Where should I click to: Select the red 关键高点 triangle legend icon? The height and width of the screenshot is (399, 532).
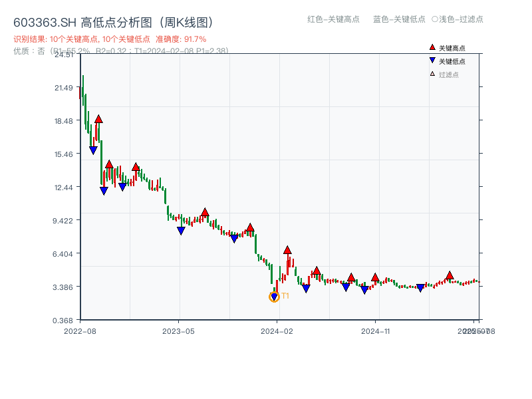[431, 47]
